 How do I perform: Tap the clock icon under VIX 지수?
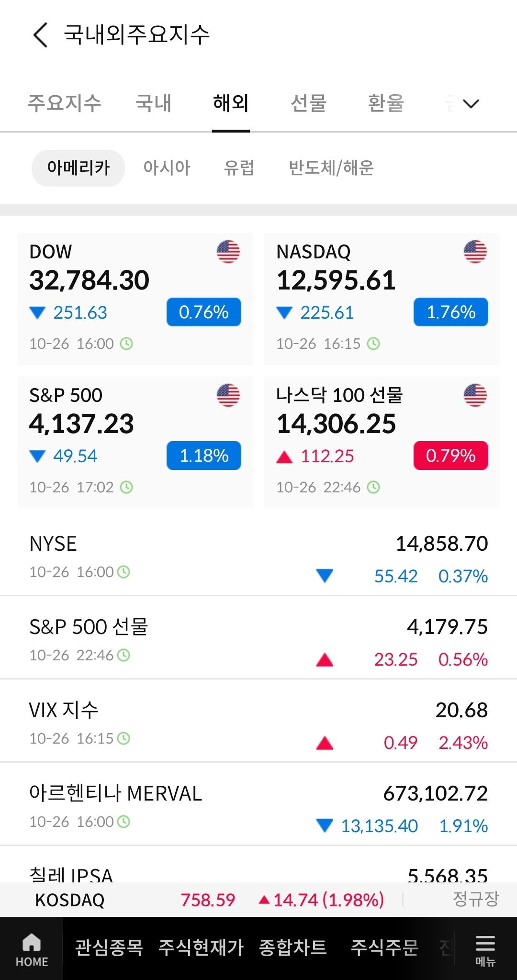tap(124, 738)
